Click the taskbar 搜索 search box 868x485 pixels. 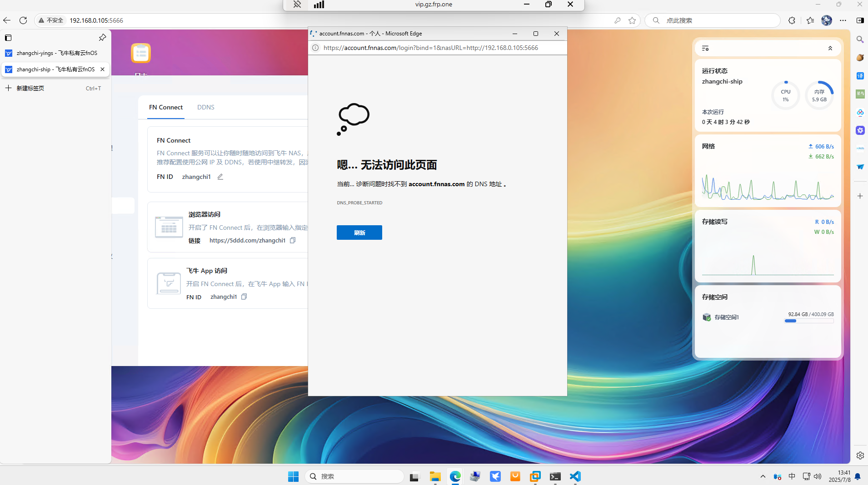pos(354,476)
